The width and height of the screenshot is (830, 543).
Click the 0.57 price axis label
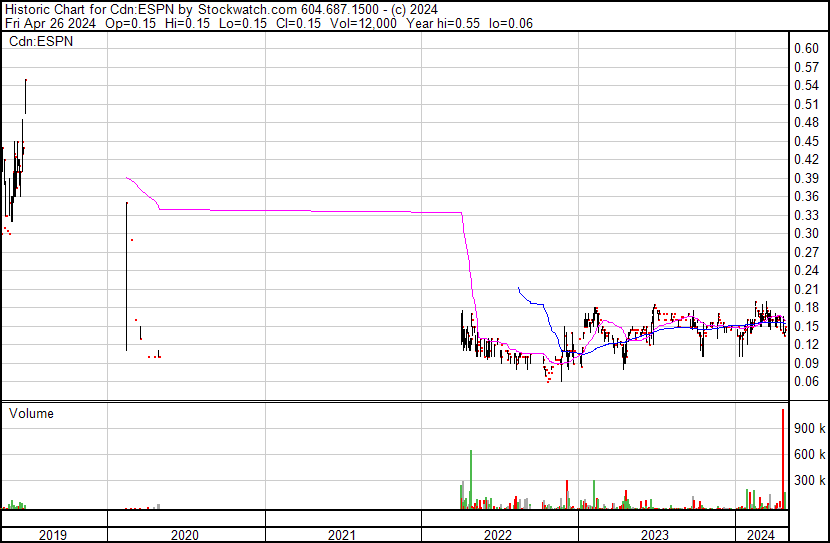coord(806,67)
